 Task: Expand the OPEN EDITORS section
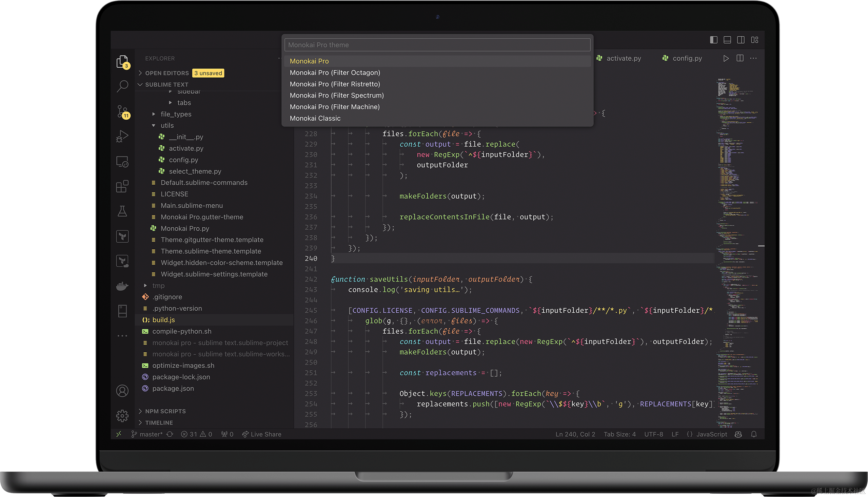pos(167,73)
